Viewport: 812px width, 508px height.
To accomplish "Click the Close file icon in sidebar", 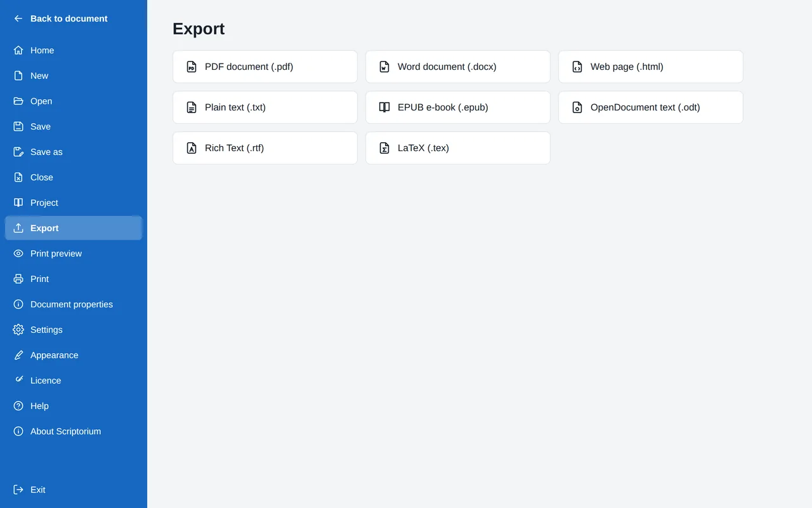I will point(18,177).
